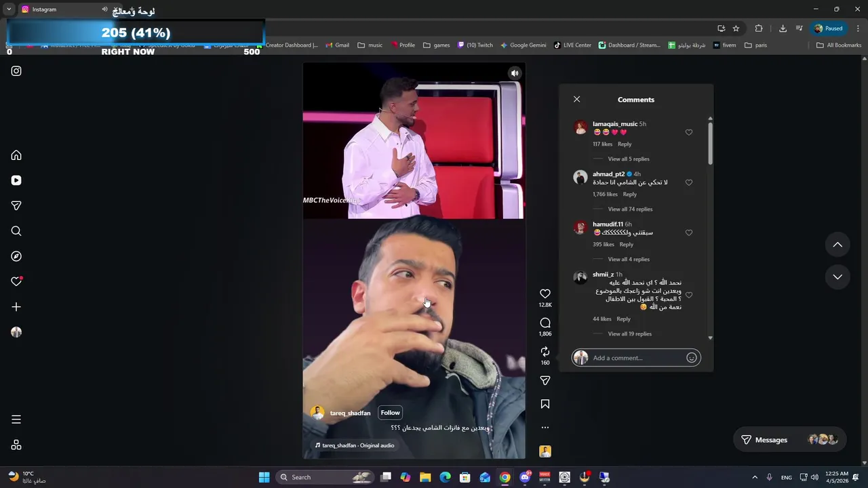Open the emoji picker in the comment box
This screenshot has width=868, height=488.
[x=692, y=358]
